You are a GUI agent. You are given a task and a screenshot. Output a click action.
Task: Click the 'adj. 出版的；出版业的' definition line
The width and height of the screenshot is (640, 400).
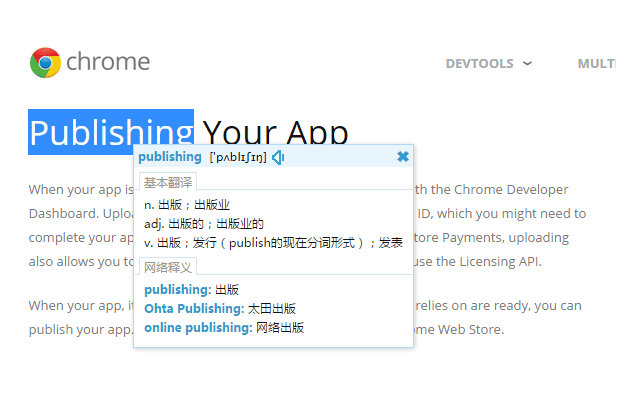point(204,224)
